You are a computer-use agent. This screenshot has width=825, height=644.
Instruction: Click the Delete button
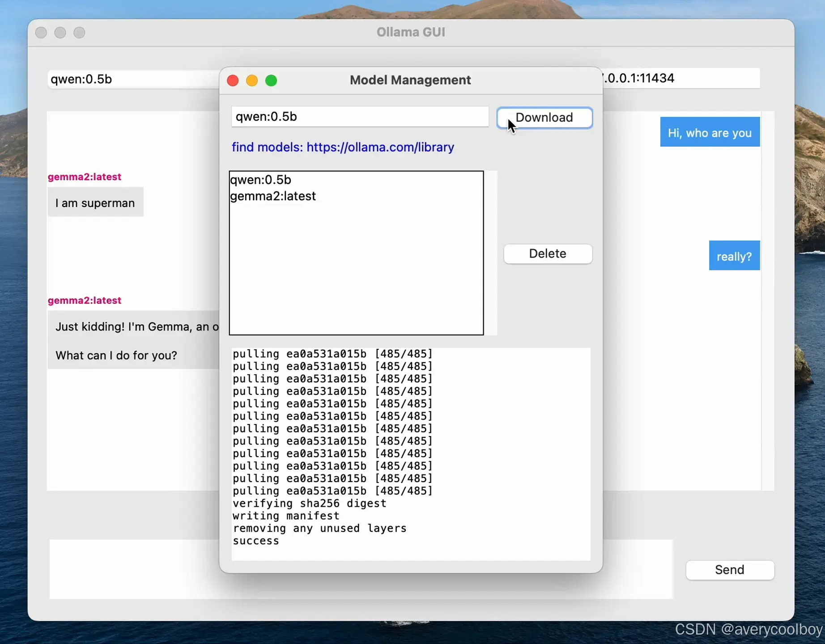(548, 254)
